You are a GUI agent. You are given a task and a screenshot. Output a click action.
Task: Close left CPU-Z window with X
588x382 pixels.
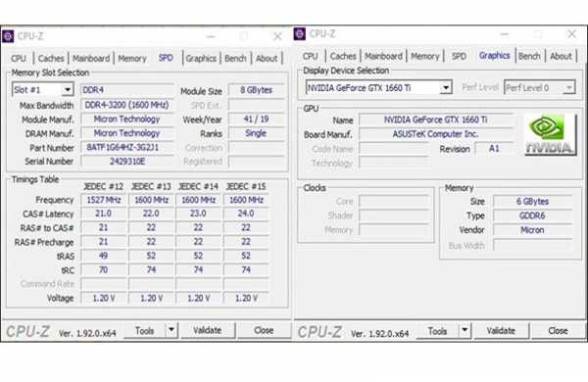(277, 36)
